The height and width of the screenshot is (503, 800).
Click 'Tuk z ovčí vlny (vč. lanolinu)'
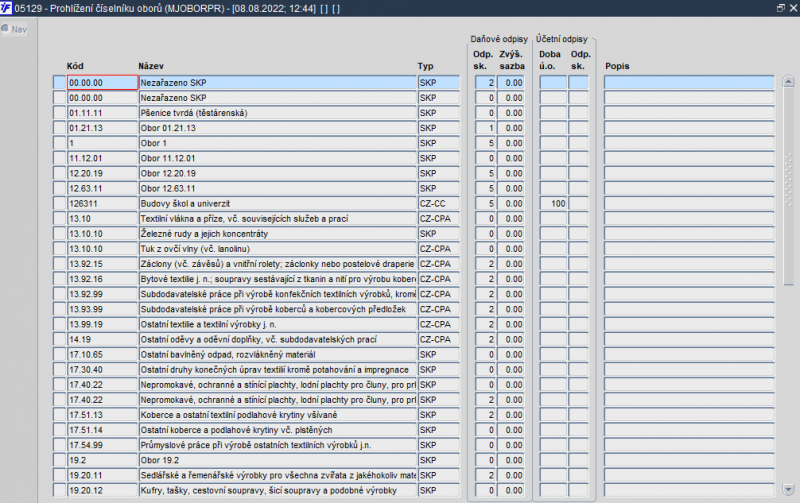point(278,249)
